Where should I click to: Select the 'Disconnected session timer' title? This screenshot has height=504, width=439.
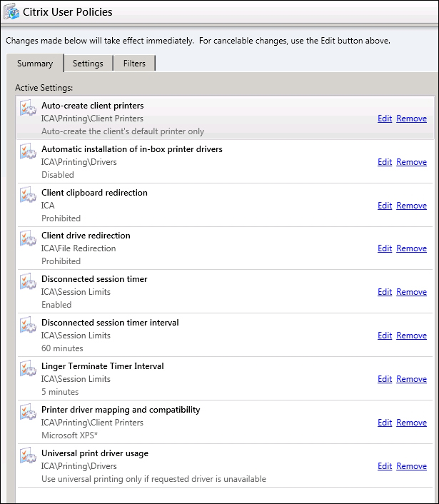(x=94, y=279)
